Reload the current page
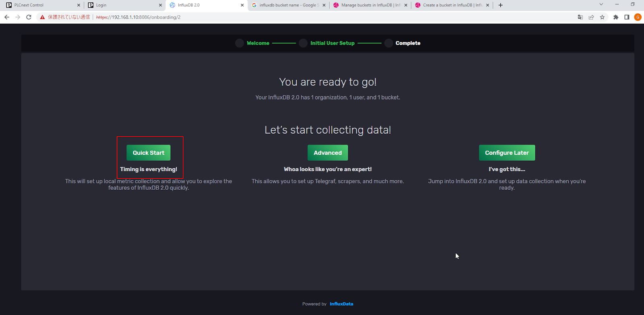Viewport: 644px width, 315px height. 29,17
